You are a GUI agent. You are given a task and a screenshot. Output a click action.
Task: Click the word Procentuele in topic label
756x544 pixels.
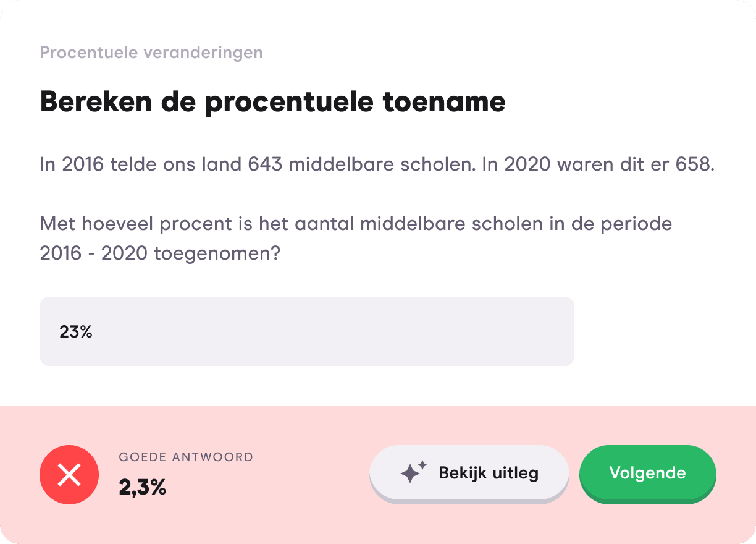click(90, 53)
